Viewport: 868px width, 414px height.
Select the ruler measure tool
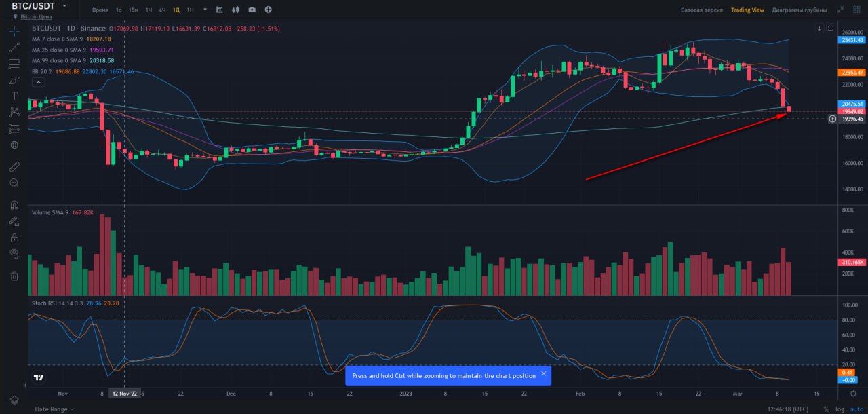point(14,166)
